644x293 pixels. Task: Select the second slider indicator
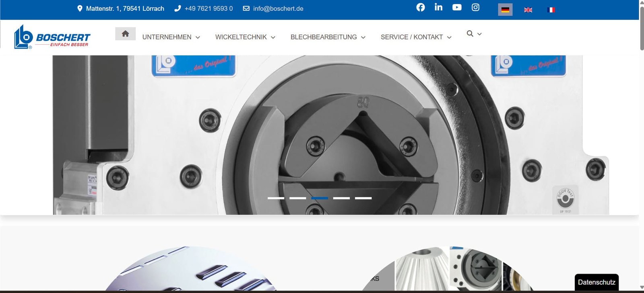click(x=298, y=198)
